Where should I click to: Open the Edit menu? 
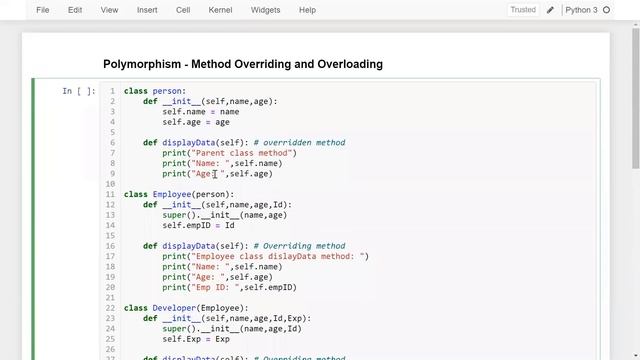coord(75,10)
